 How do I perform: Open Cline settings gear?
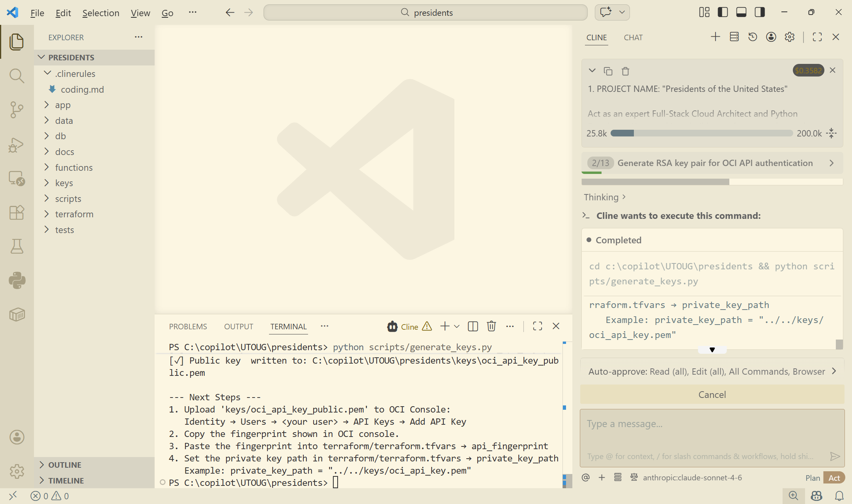pyautogui.click(x=790, y=37)
